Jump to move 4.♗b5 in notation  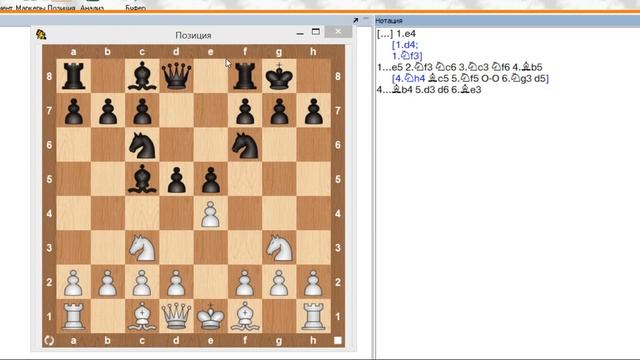[x=527, y=67]
